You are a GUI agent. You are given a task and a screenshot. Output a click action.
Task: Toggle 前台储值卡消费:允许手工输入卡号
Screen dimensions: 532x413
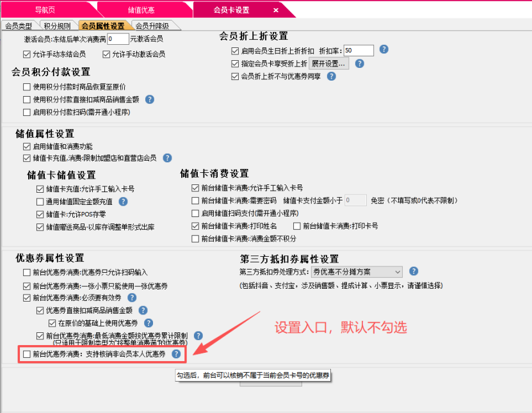tap(195, 188)
